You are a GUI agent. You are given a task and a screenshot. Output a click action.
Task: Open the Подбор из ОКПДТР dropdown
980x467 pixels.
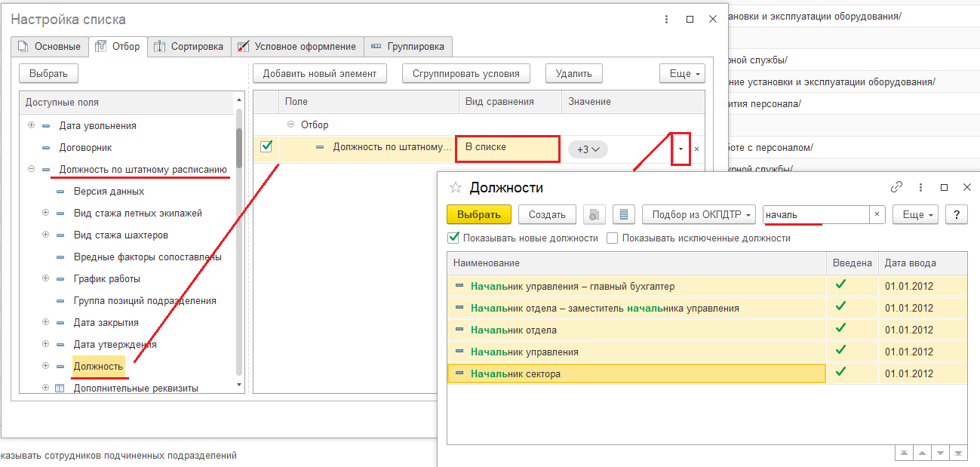click(699, 215)
